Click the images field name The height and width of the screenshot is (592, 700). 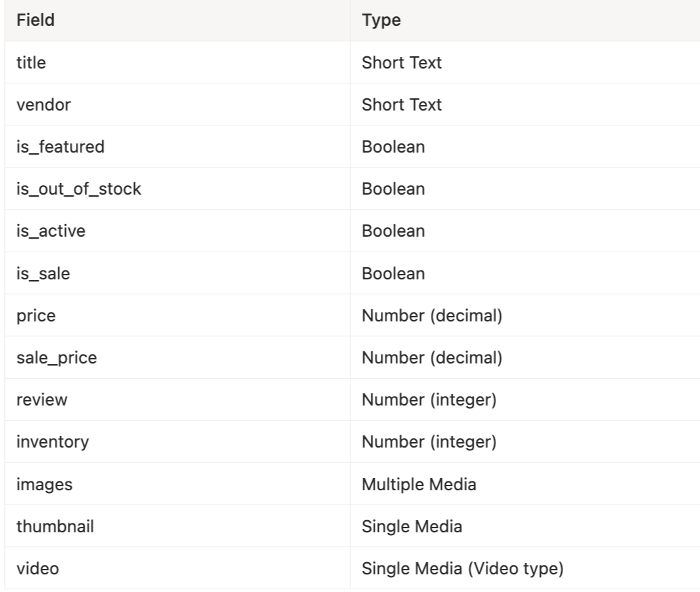45,484
